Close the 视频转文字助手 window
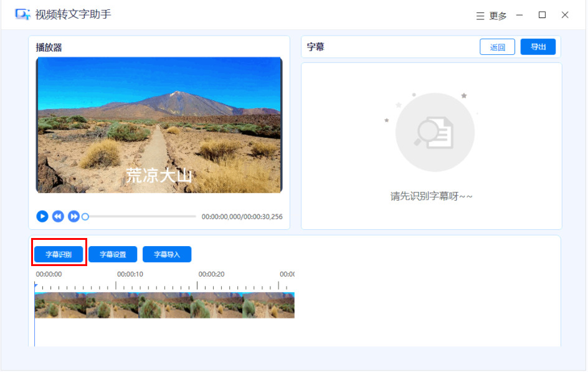The width and height of the screenshot is (588, 372). coord(565,15)
